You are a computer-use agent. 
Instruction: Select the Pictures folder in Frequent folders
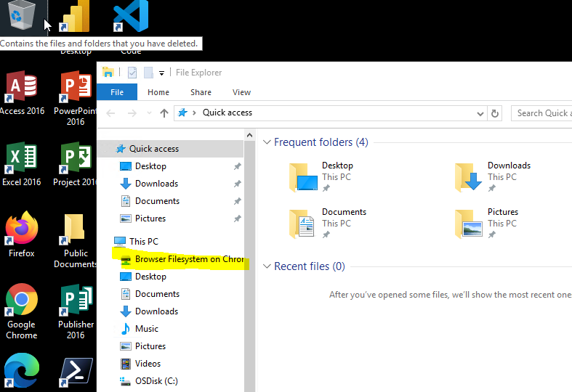click(486, 224)
